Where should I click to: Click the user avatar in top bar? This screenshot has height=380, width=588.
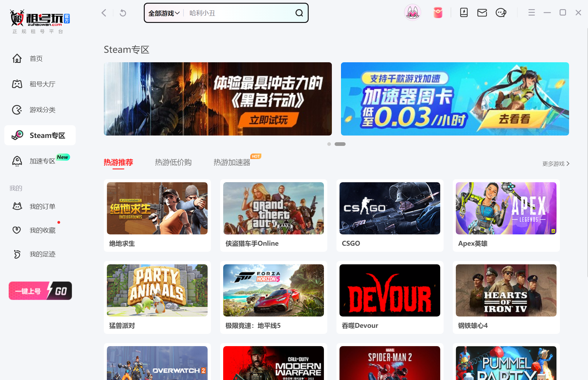412,13
